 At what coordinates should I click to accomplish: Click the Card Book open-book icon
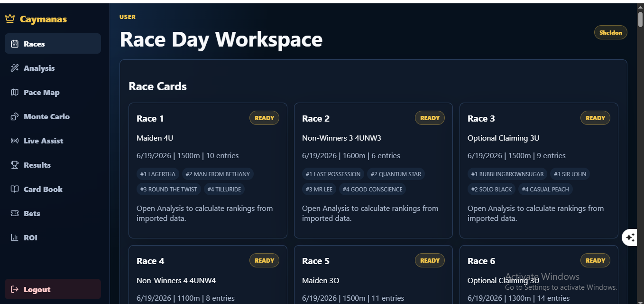click(x=15, y=189)
